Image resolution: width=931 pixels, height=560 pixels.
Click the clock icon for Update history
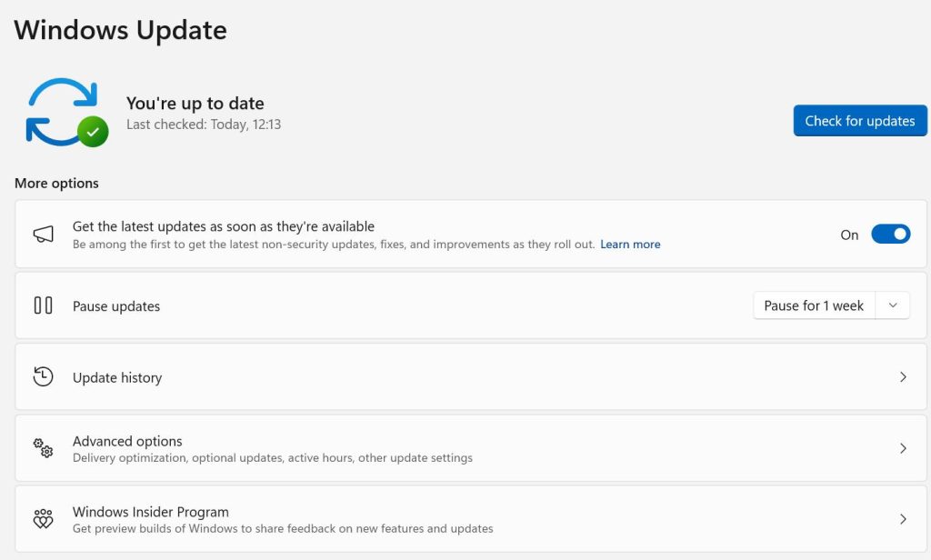(43, 377)
